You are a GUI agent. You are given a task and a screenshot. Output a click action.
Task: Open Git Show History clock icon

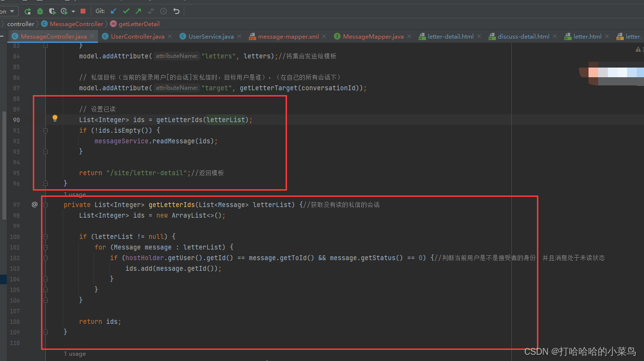tap(164, 11)
